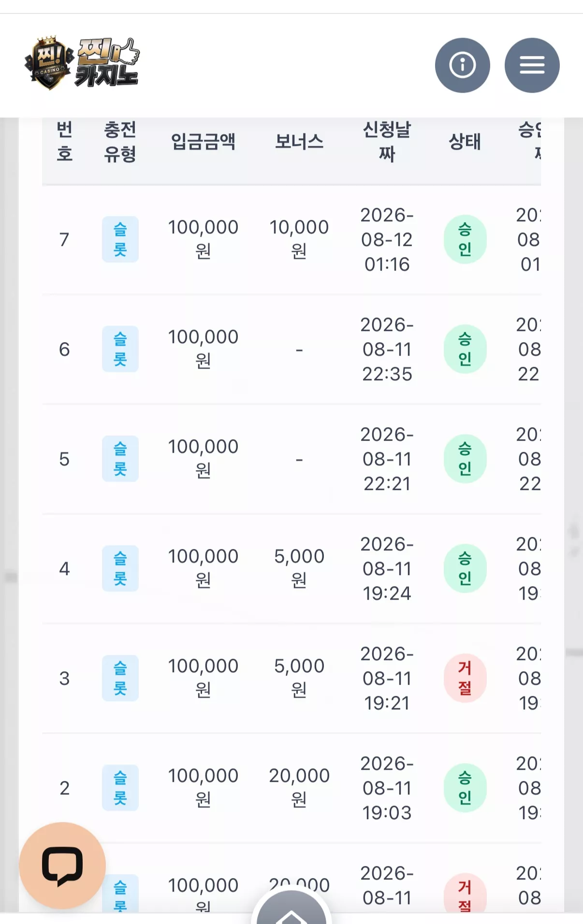Select the 상태 column header
Viewport: 583px width, 924px height.
point(465,142)
